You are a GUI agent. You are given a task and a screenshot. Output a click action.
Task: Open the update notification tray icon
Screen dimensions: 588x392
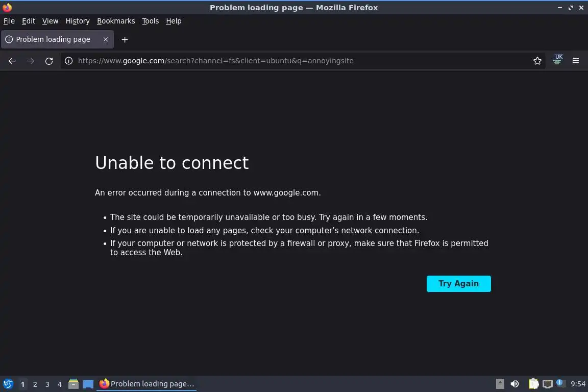(559, 383)
